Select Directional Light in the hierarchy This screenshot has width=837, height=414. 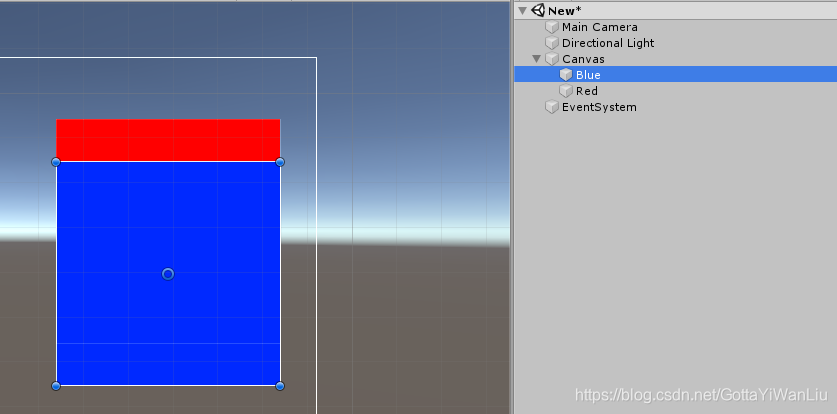click(608, 43)
